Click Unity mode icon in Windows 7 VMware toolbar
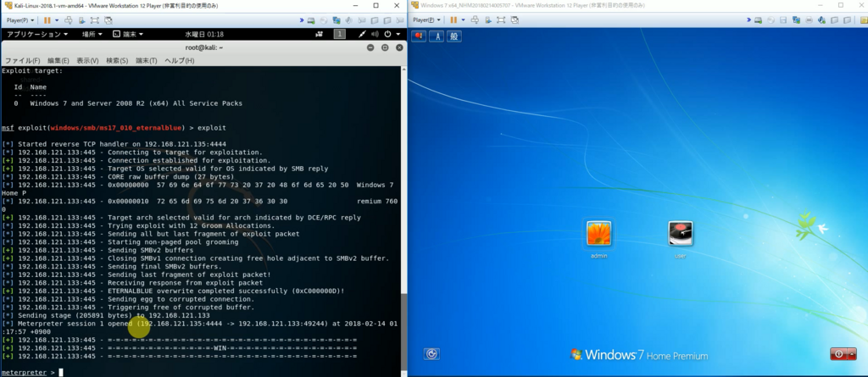Screen dimensions: 868x377 [515, 20]
